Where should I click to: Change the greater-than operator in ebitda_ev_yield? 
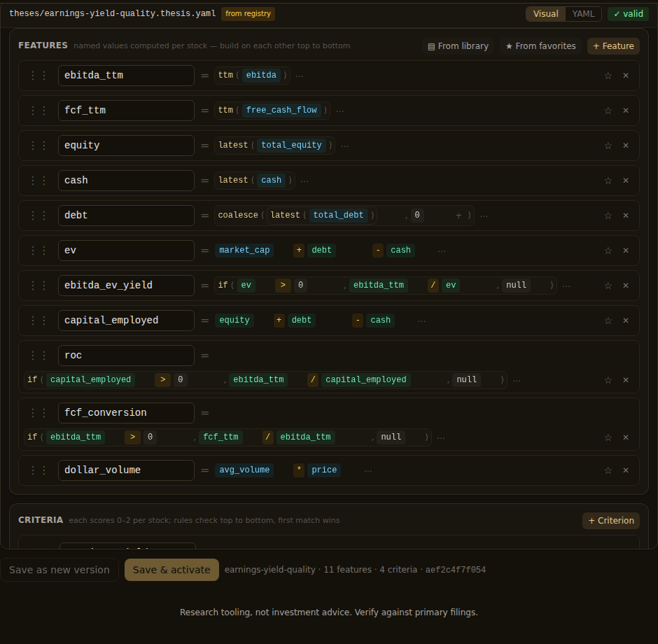(x=283, y=286)
